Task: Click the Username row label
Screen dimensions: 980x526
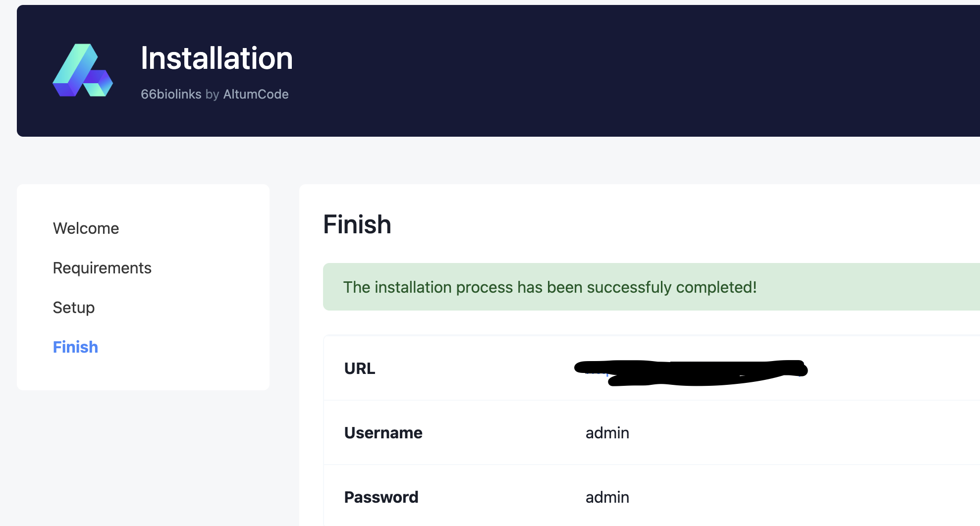Action: (x=383, y=433)
